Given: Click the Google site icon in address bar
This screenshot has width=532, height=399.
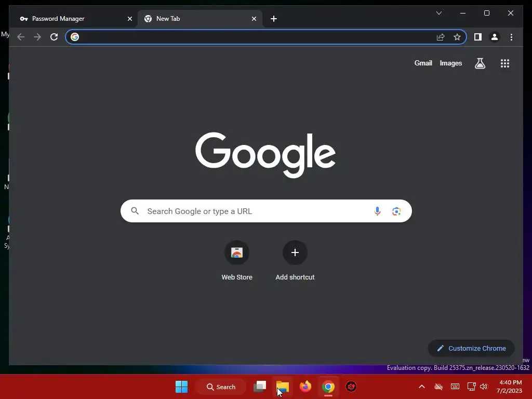Looking at the screenshot, I should pos(75,37).
